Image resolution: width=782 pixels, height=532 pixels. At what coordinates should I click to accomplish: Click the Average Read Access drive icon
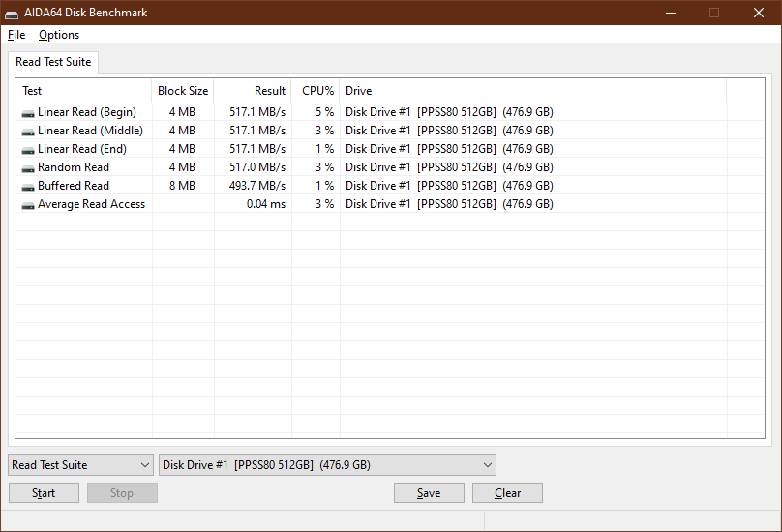tap(28, 206)
